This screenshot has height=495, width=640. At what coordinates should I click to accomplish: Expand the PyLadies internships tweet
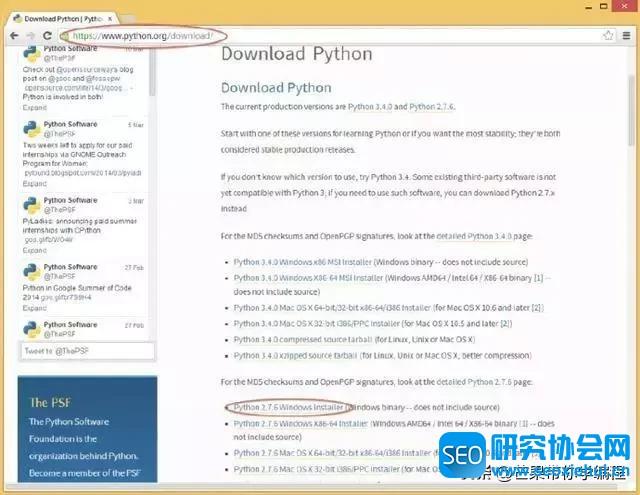(x=35, y=250)
